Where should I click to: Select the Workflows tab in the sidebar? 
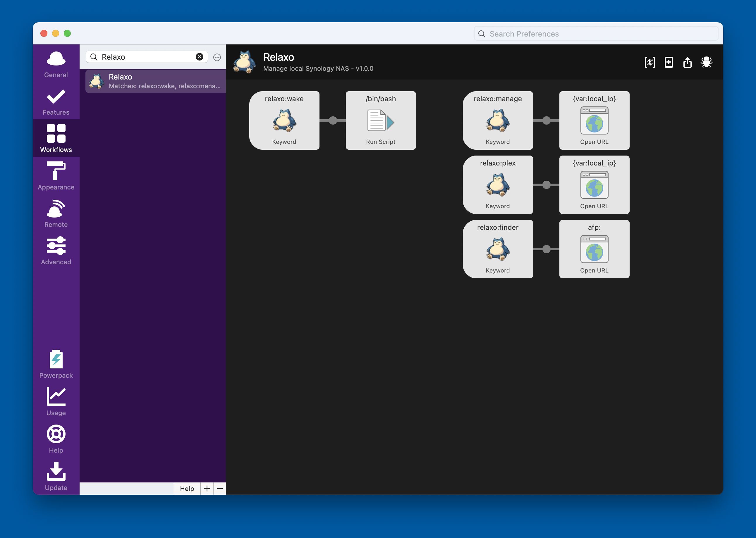[56, 137]
